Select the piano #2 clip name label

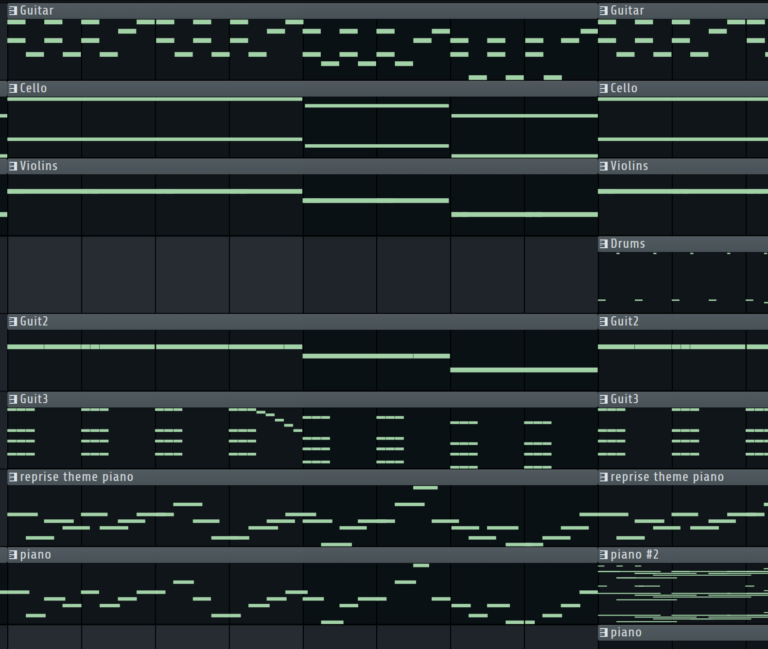click(635, 555)
